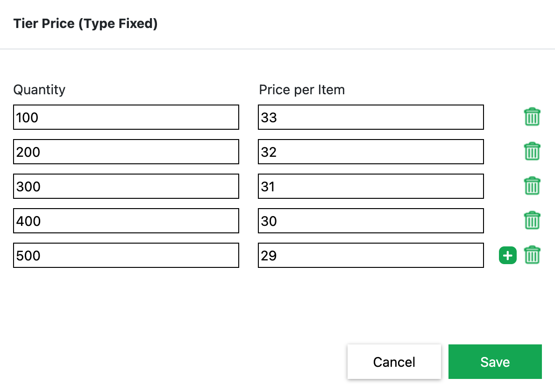Remove the tier priced at 31
Viewport: 555px width, 392px height.
click(x=532, y=186)
